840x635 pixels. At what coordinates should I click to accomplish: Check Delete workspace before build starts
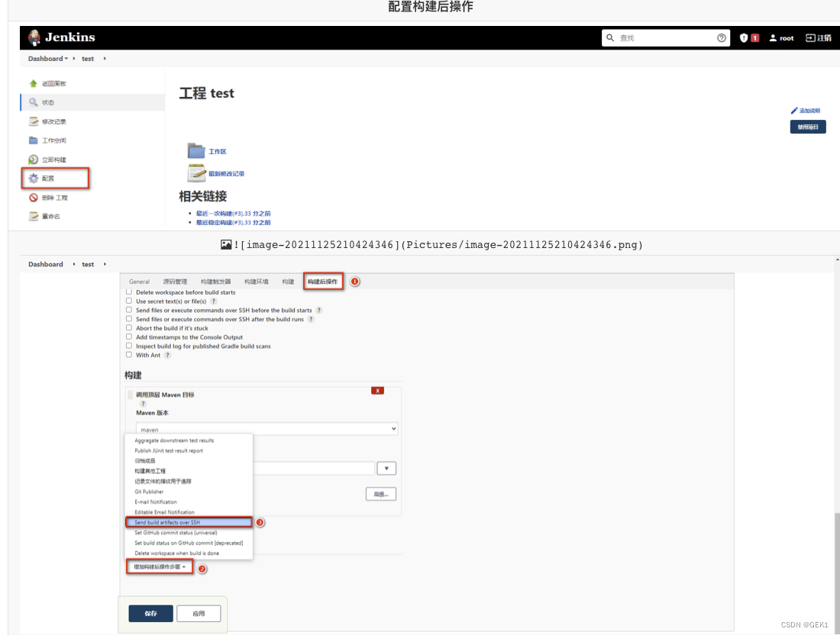128,292
